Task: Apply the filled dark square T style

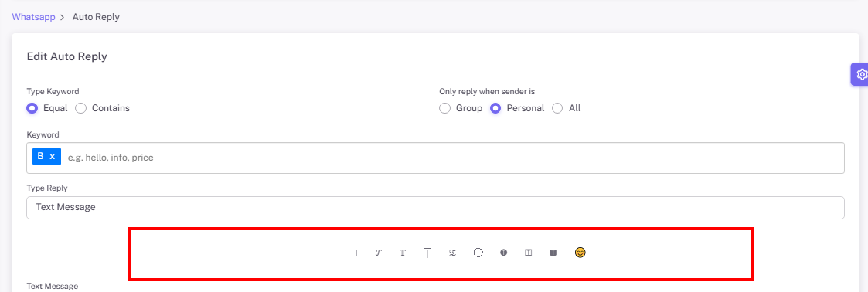Action: tap(553, 253)
